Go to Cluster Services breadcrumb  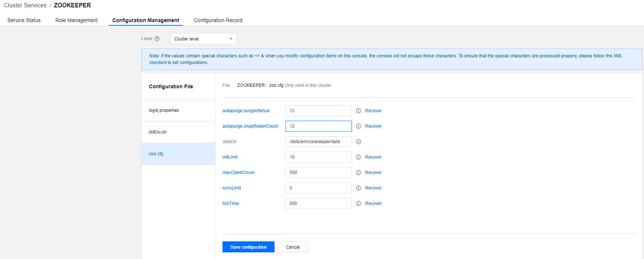click(x=25, y=5)
